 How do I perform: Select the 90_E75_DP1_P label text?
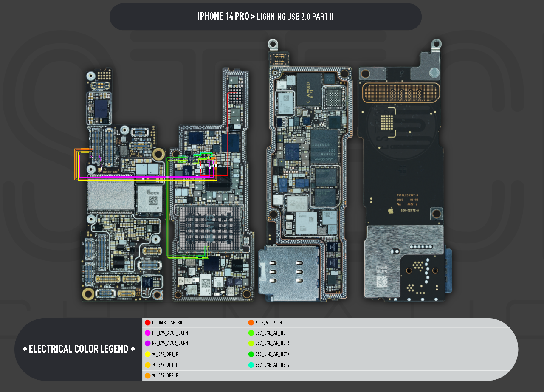point(165,354)
